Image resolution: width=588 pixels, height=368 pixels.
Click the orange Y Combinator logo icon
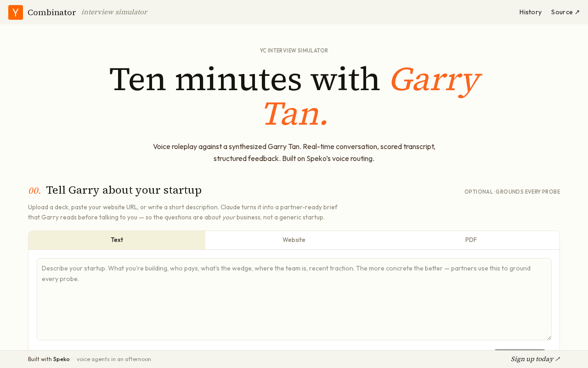pos(16,12)
